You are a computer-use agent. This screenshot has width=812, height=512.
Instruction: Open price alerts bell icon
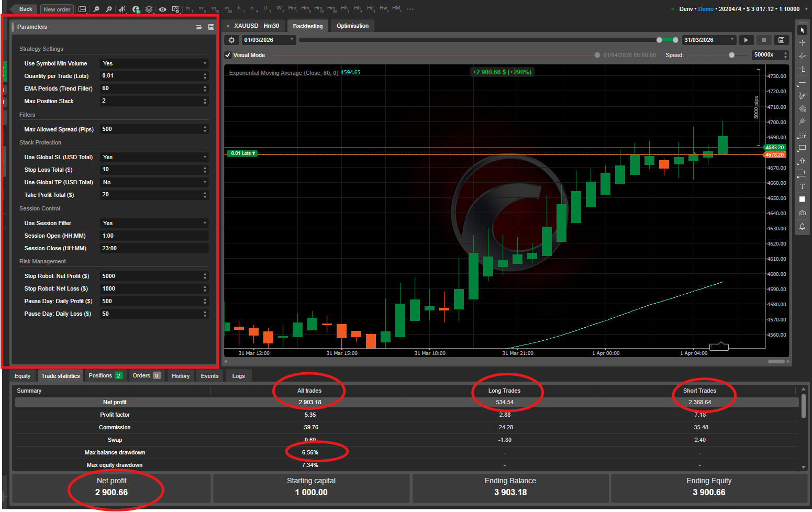point(802,227)
